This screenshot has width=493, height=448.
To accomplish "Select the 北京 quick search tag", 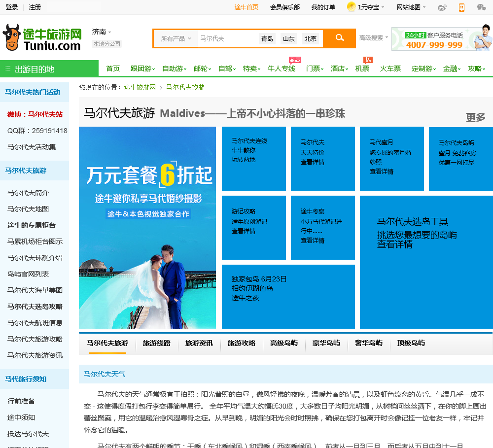I will click(x=310, y=38).
